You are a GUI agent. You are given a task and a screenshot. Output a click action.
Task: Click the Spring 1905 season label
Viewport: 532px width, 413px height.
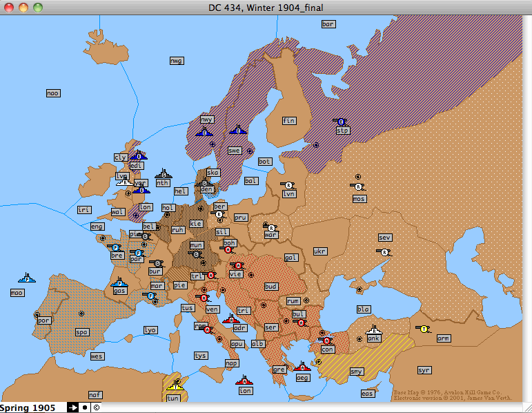[28, 407]
